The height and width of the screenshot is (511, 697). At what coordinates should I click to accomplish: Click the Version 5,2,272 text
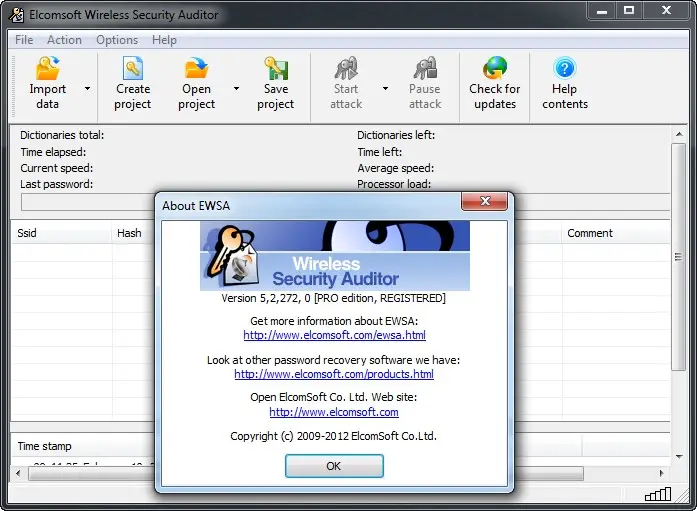(333, 298)
